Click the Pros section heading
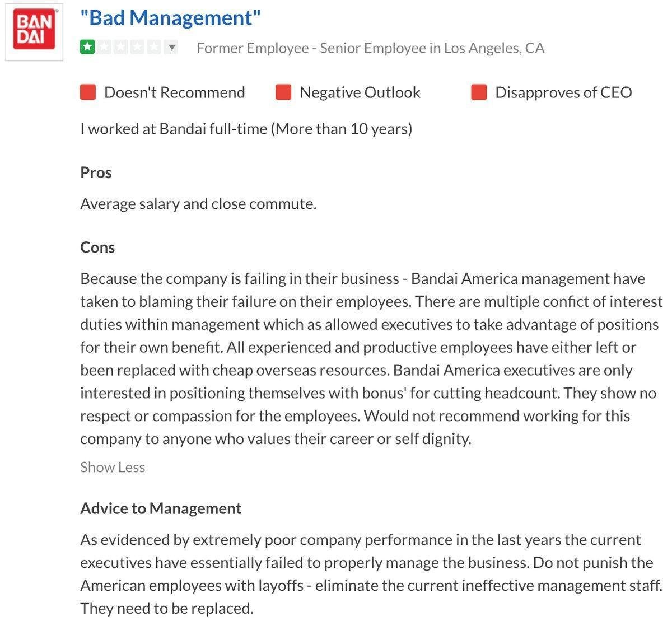672x621 pixels. [96, 172]
